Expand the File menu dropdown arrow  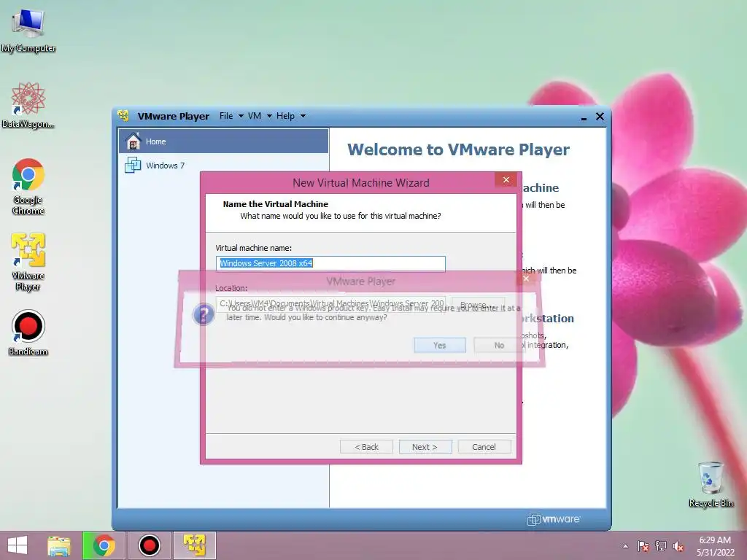[x=241, y=116]
